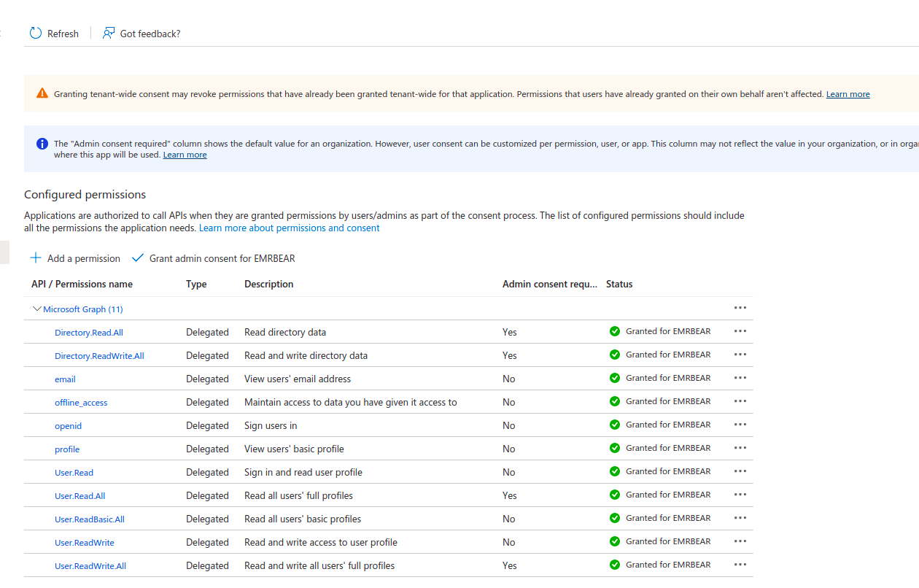Open ellipsis menu for the email row
The height and width of the screenshot is (588, 919).
click(x=740, y=378)
